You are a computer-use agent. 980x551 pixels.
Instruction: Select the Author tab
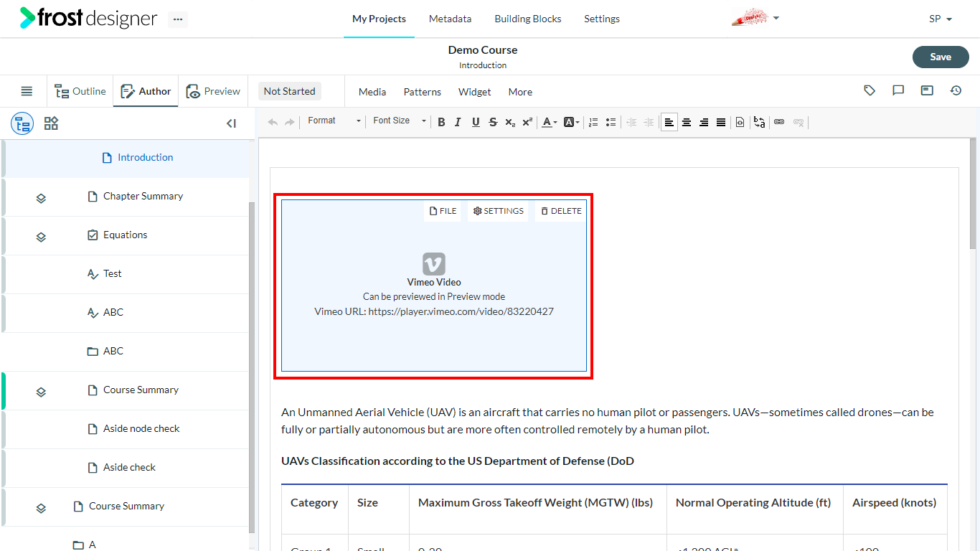point(146,91)
